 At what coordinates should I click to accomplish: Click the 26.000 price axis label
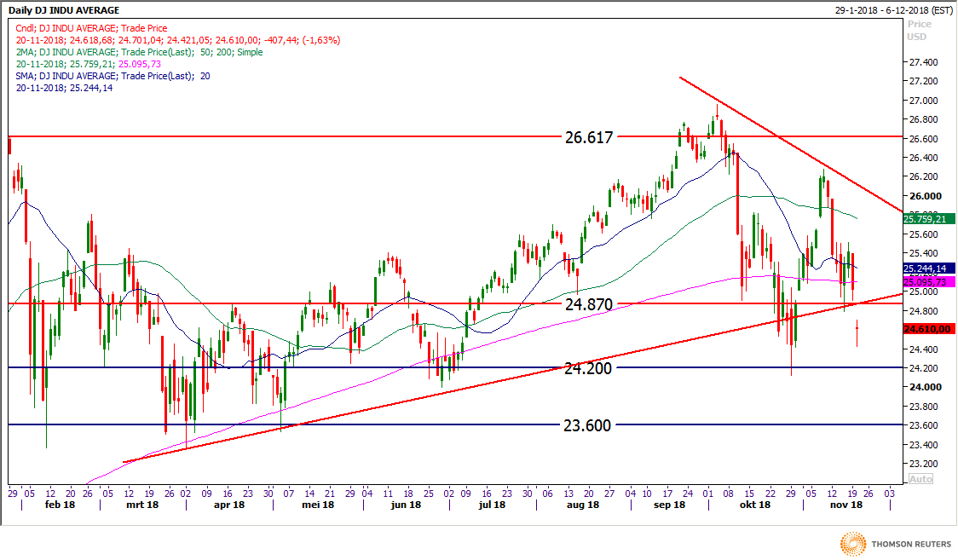[x=925, y=196]
